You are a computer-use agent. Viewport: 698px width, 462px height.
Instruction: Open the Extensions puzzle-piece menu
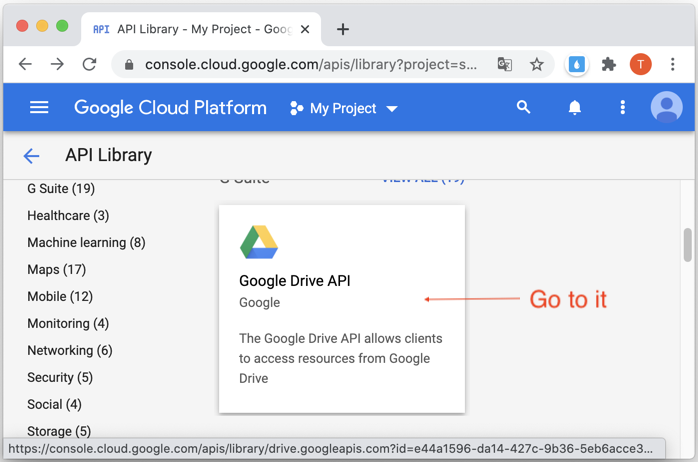pos(609,65)
